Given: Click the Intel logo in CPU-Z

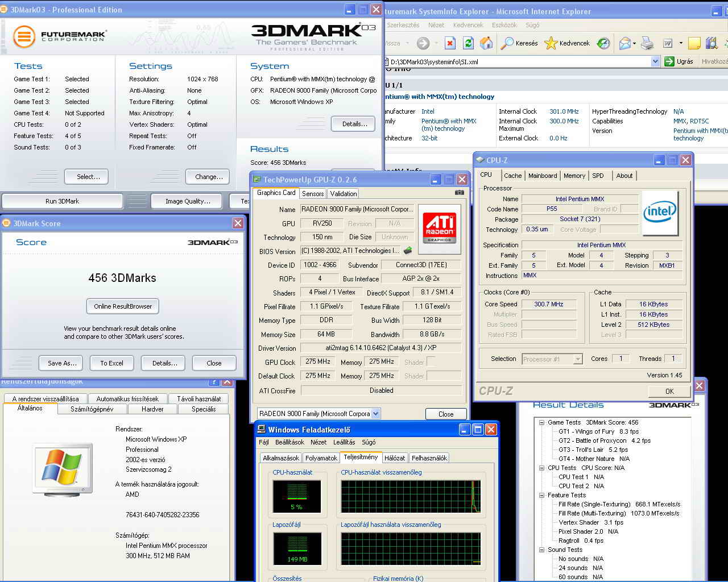Looking at the screenshot, I should coord(660,213).
